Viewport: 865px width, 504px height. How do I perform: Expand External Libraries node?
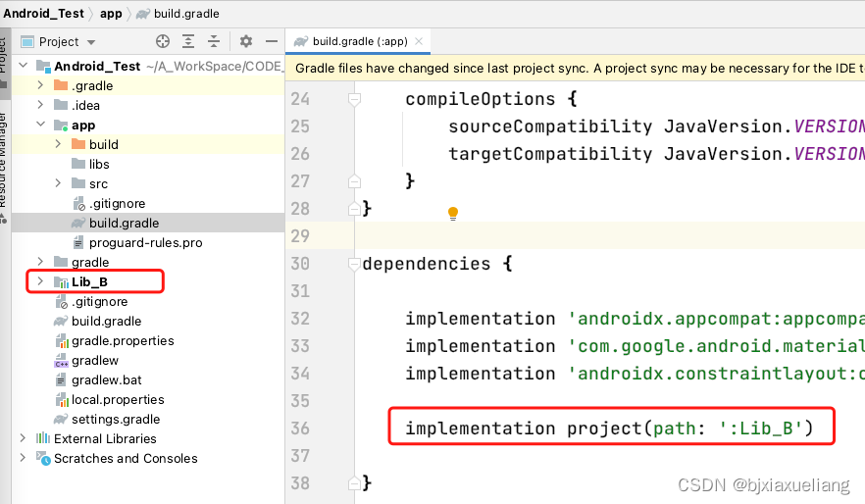[23, 438]
